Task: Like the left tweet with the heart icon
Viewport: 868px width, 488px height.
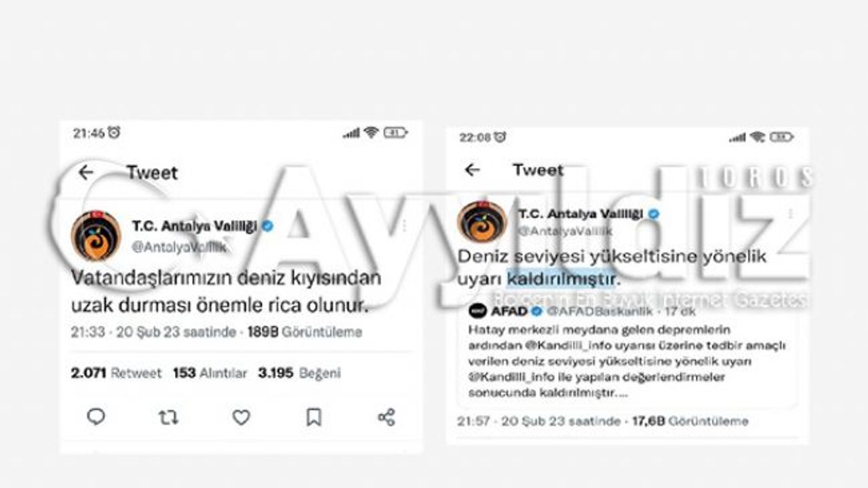Action: [x=241, y=418]
